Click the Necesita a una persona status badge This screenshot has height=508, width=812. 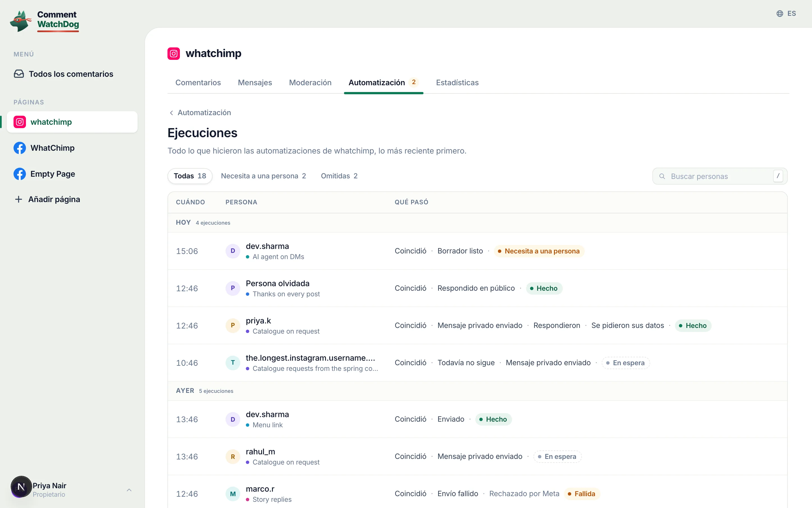tap(539, 251)
